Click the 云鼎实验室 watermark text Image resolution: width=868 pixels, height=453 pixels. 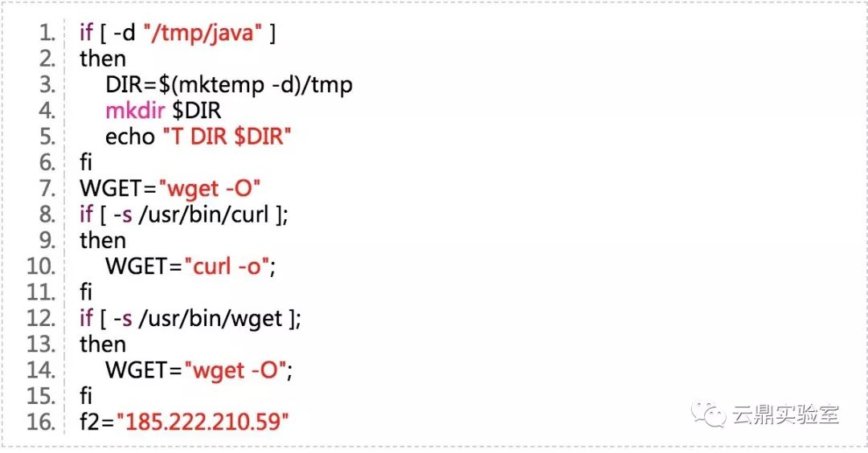tap(786, 414)
